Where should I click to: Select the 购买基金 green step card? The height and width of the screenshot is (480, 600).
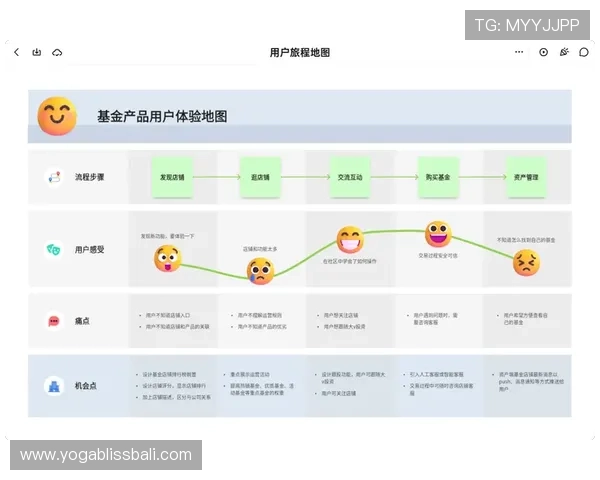[x=438, y=177]
